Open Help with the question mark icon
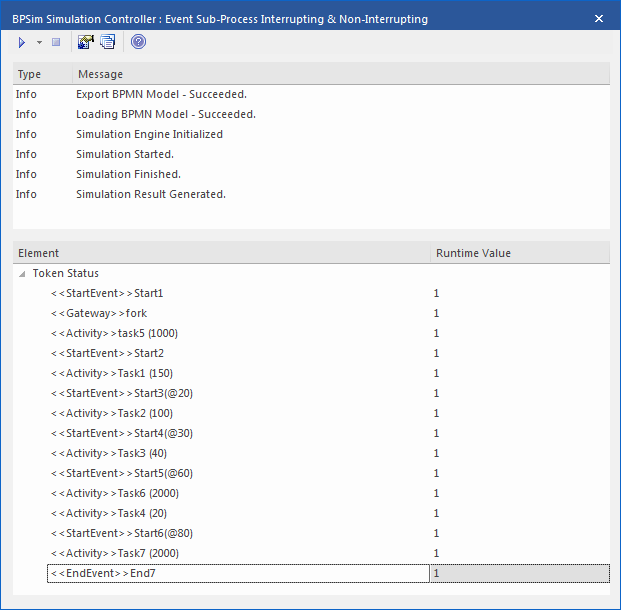 coord(138,42)
